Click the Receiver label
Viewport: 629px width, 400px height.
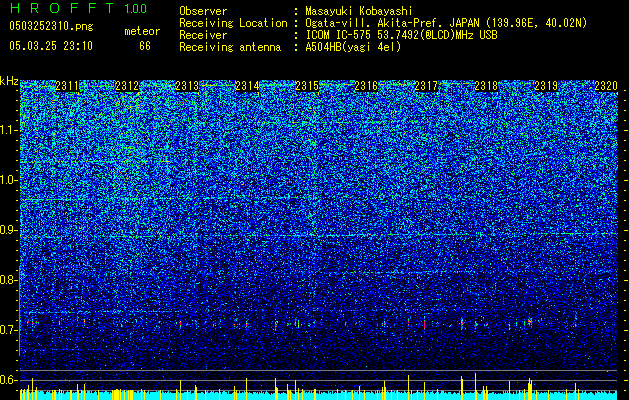pyautogui.click(x=203, y=36)
